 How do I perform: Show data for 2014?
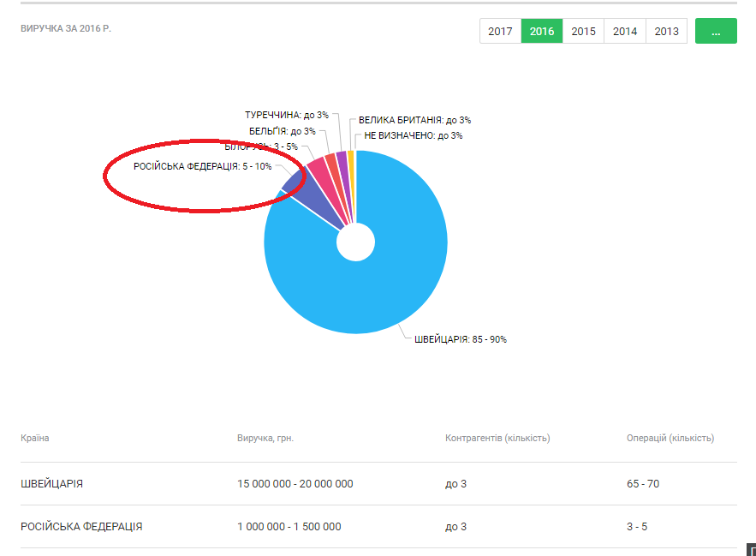point(625,31)
